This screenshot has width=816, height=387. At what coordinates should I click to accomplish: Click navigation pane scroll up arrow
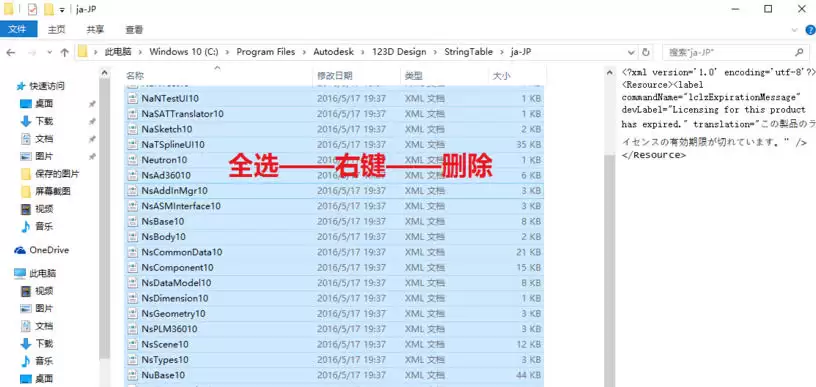click(105, 73)
